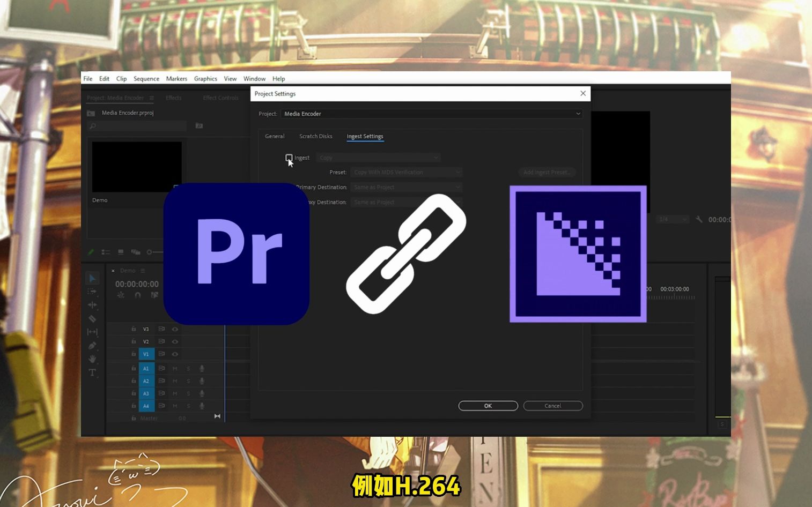The height and width of the screenshot is (507, 812).
Task: Switch Project panel to Freeform view
Action: (136, 252)
